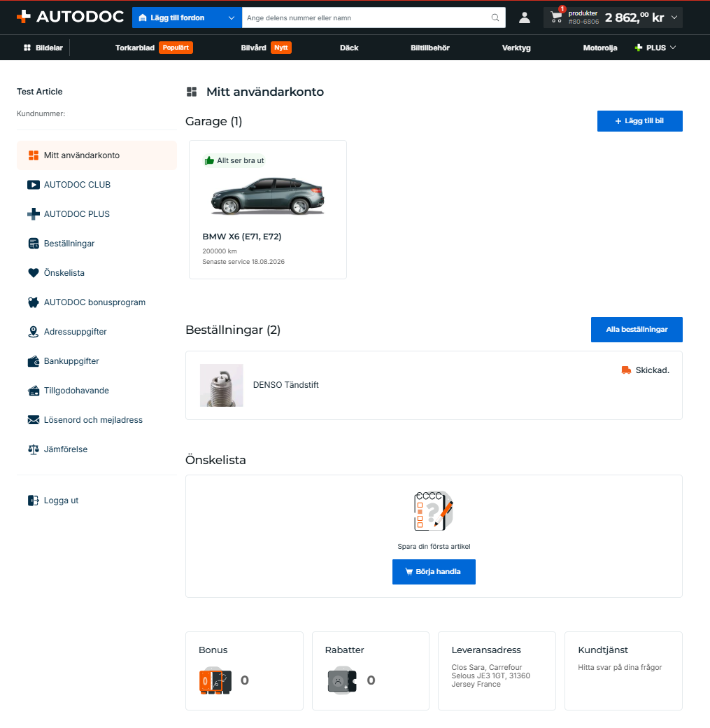Open Bilvård in the navigation bar
710x728 pixels.
pos(253,48)
